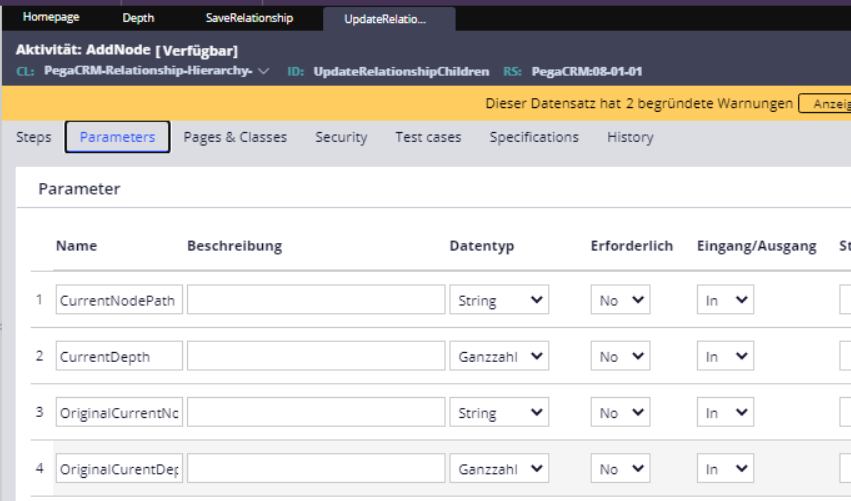
Task: Click the Anzeigen warnings button
Action: coord(825,104)
